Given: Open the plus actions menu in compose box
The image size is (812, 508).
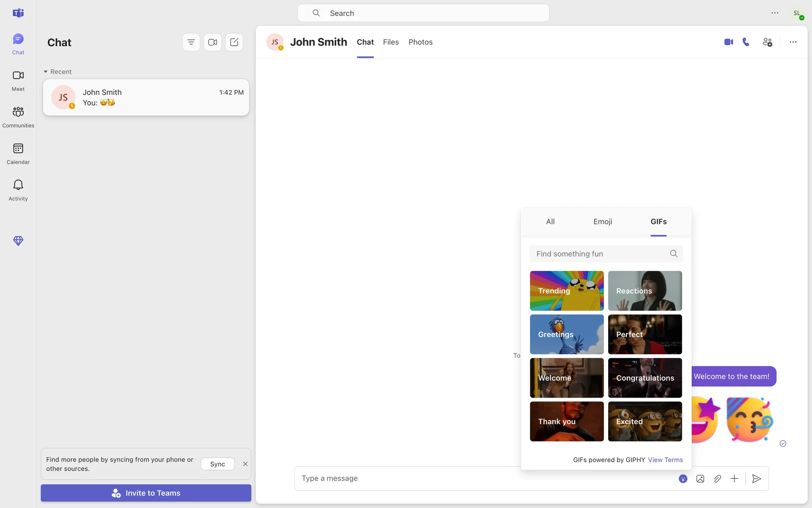Looking at the screenshot, I should pos(734,478).
